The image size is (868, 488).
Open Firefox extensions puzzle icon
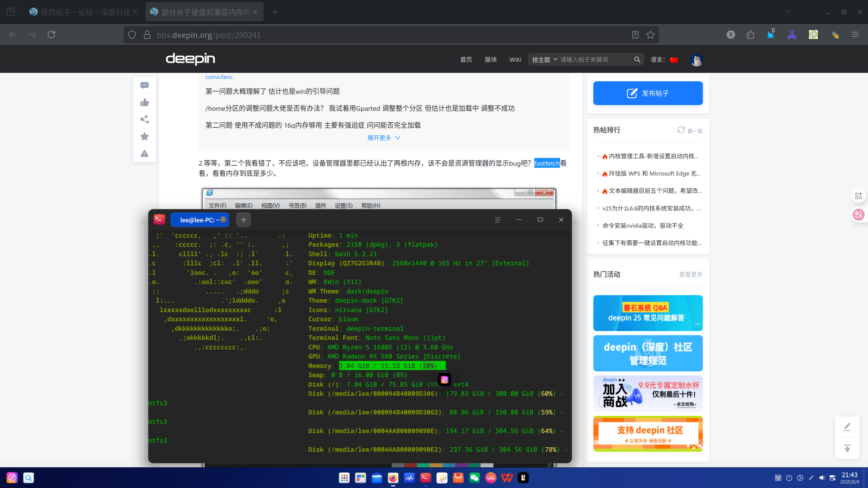(750, 35)
